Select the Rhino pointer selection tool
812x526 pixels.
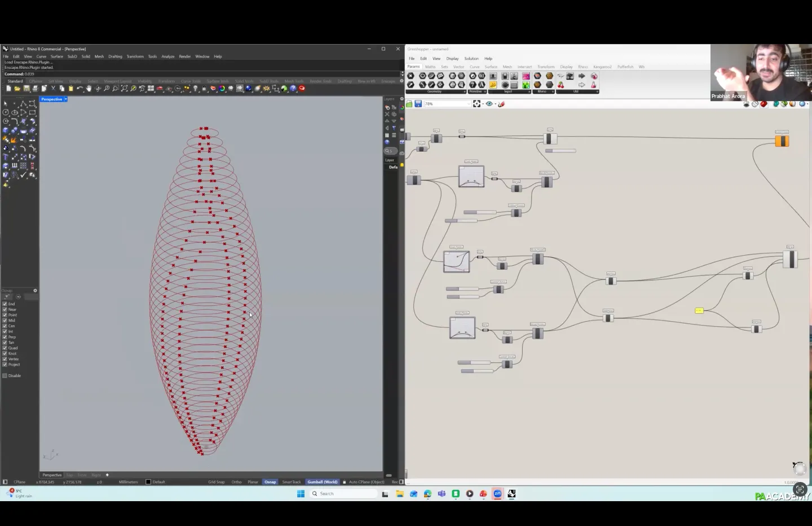(6, 104)
